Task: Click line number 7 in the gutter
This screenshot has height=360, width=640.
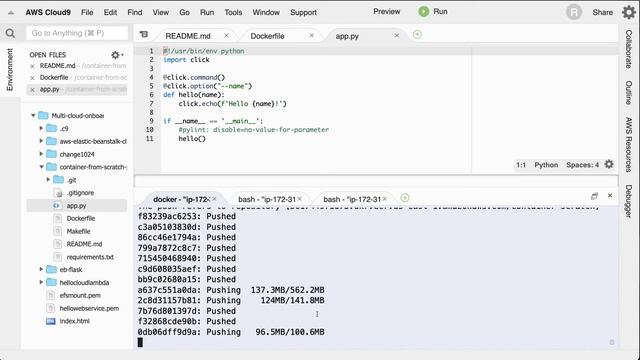Action: [151, 103]
